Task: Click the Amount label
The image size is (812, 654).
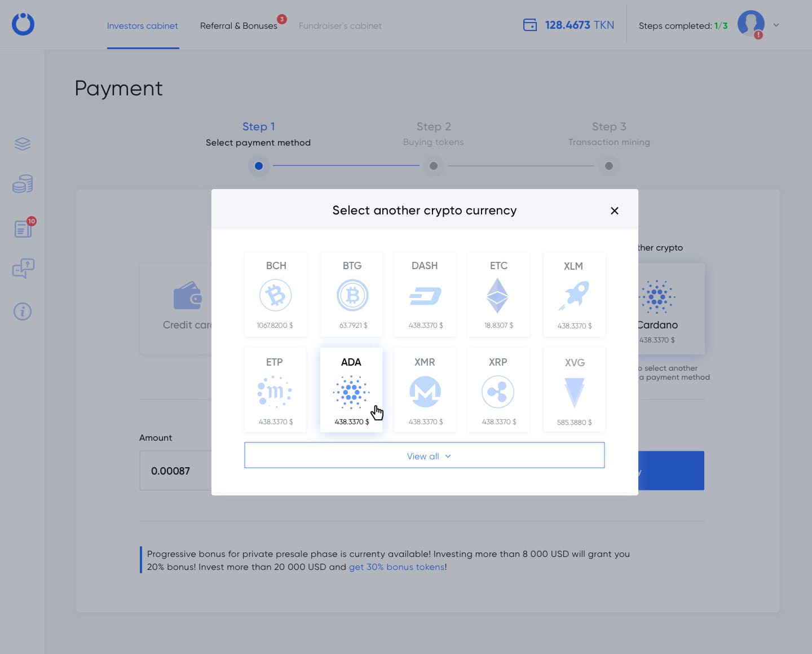Action: point(156,438)
